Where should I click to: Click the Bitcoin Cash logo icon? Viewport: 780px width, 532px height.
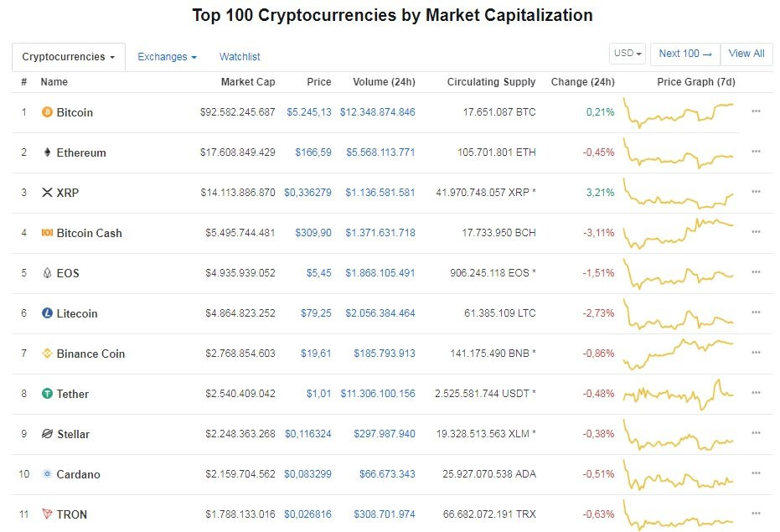[47, 233]
